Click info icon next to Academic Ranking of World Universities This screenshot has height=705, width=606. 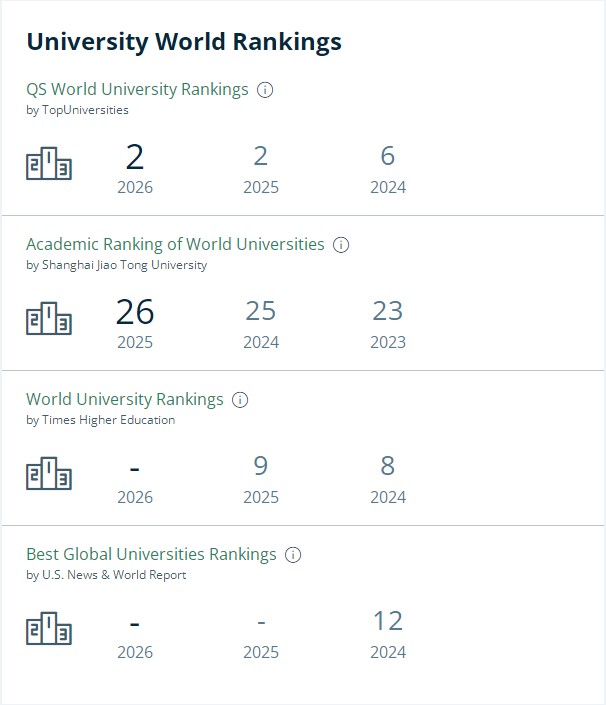click(341, 245)
